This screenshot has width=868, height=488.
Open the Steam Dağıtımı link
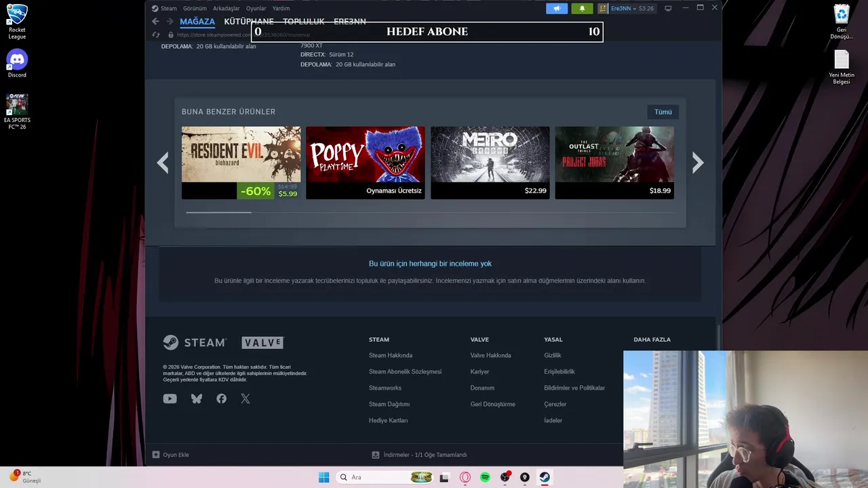coord(389,404)
